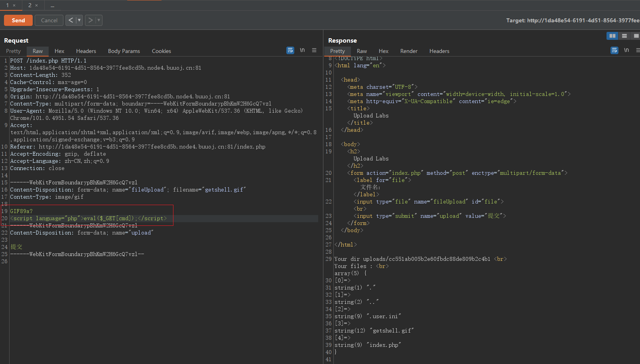The width and height of the screenshot is (640, 364).
Task: Go forward to next request in history
Action: click(91, 20)
